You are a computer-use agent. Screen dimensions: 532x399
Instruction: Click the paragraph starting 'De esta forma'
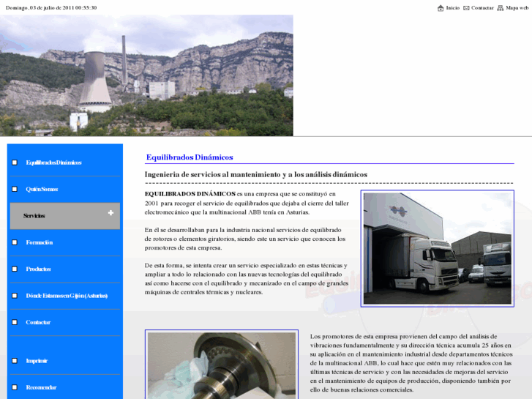click(247, 279)
